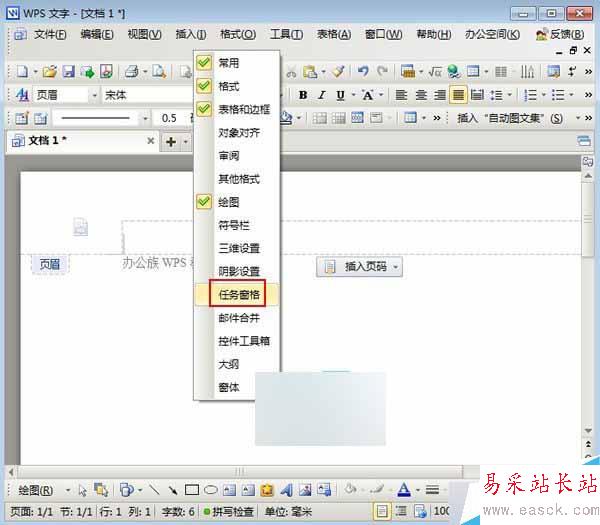Screen dimensions: 600x525
Task: Click the Print icon
Action: tap(132, 71)
